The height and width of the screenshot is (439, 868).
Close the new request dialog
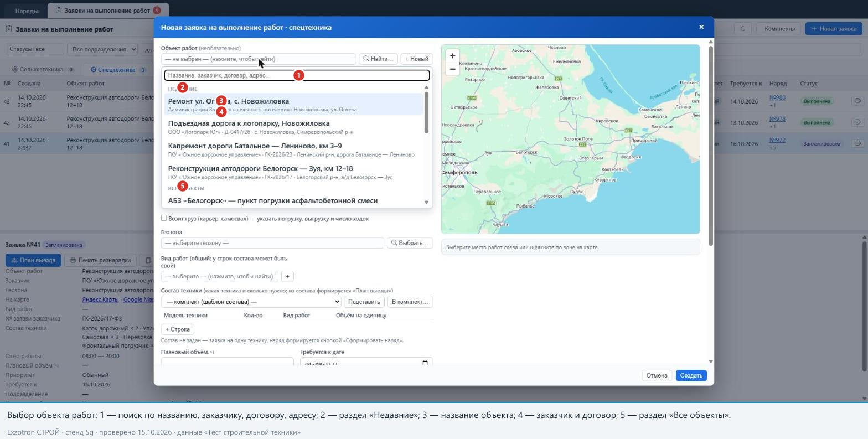pyautogui.click(x=701, y=27)
